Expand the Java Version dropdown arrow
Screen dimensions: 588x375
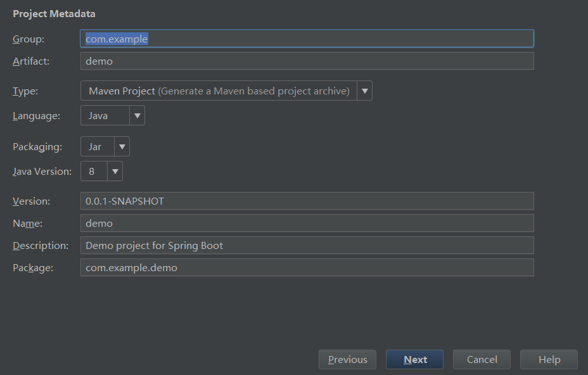[115, 171]
